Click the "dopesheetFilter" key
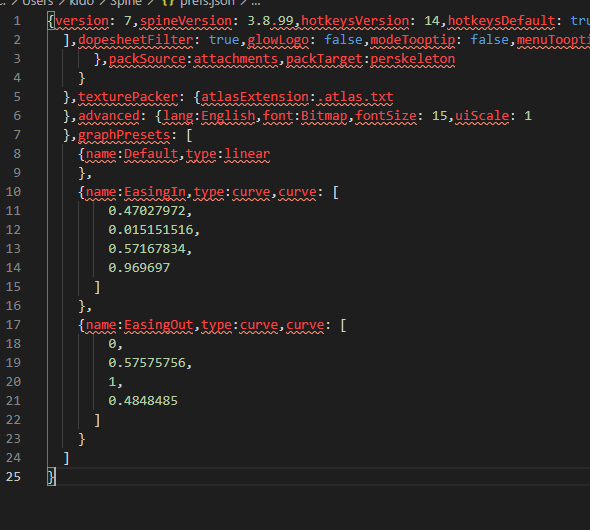The image size is (590, 530). [x=135, y=39]
